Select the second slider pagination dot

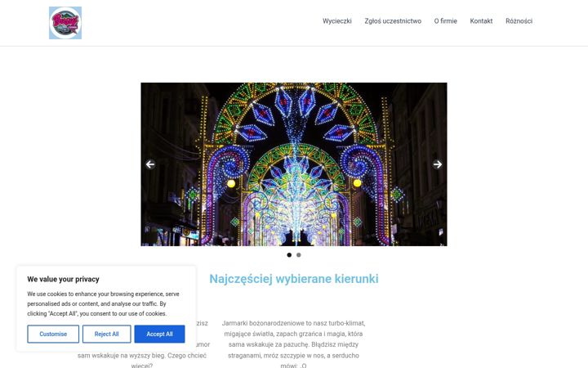299,255
